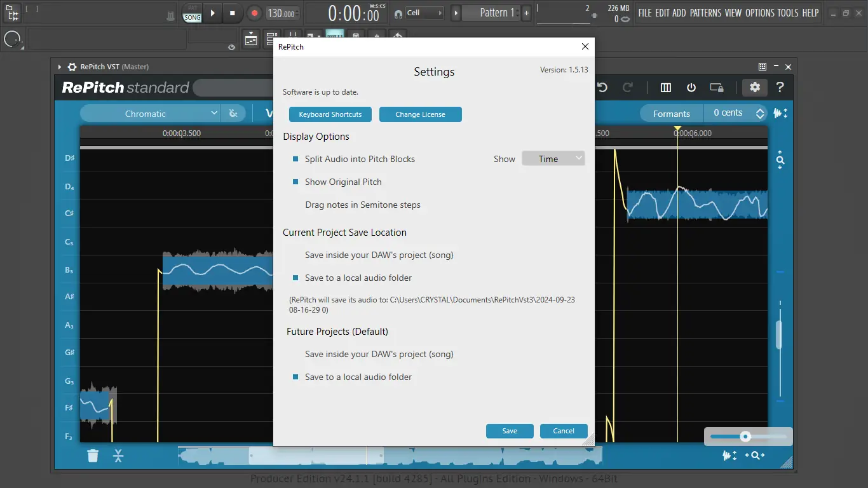This screenshot has width=868, height=488.
Task: Open RePitch settings gear icon
Action: (755, 88)
